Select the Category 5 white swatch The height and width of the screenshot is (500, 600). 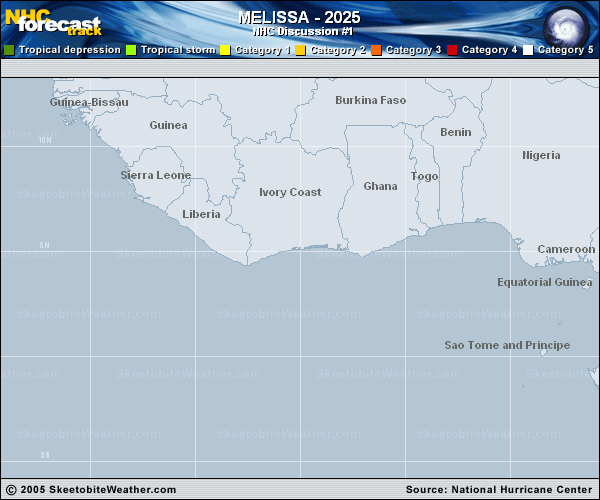click(528, 50)
